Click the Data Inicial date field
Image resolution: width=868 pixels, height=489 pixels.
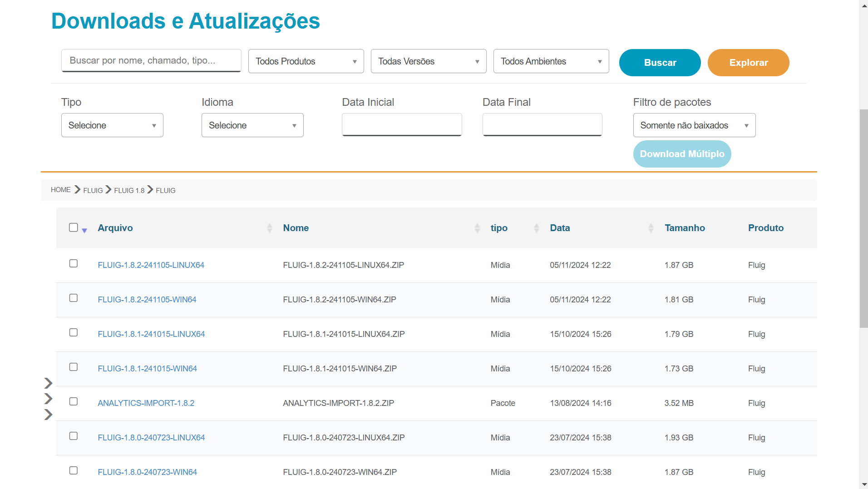tap(402, 124)
